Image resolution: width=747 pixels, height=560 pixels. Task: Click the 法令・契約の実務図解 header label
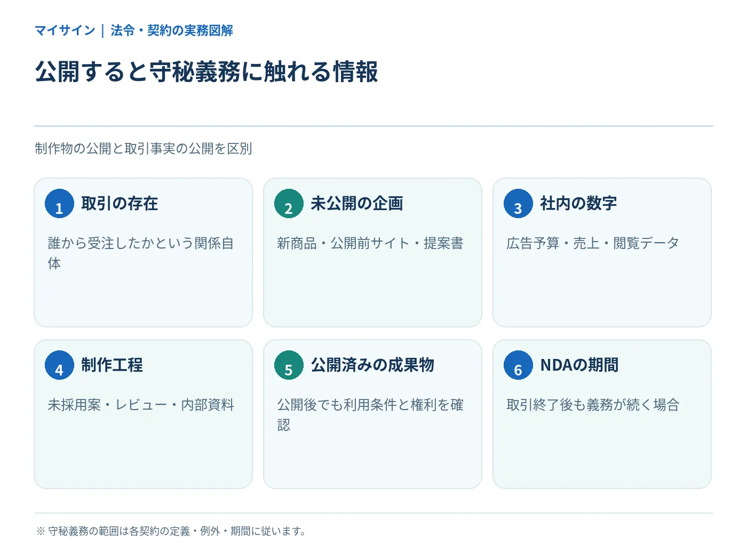point(172,30)
